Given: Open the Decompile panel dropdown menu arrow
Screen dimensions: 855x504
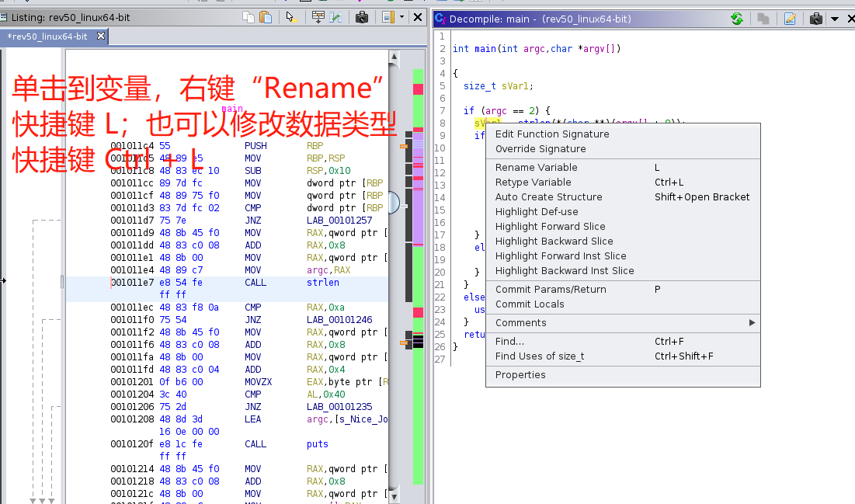Looking at the screenshot, I should [x=835, y=19].
